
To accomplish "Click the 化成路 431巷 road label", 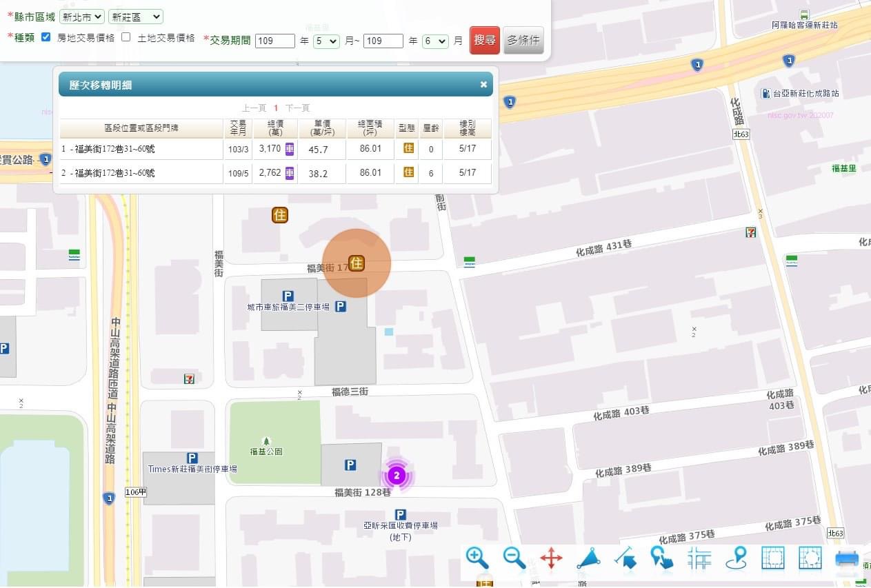I will pyautogui.click(x=603, y=249).
